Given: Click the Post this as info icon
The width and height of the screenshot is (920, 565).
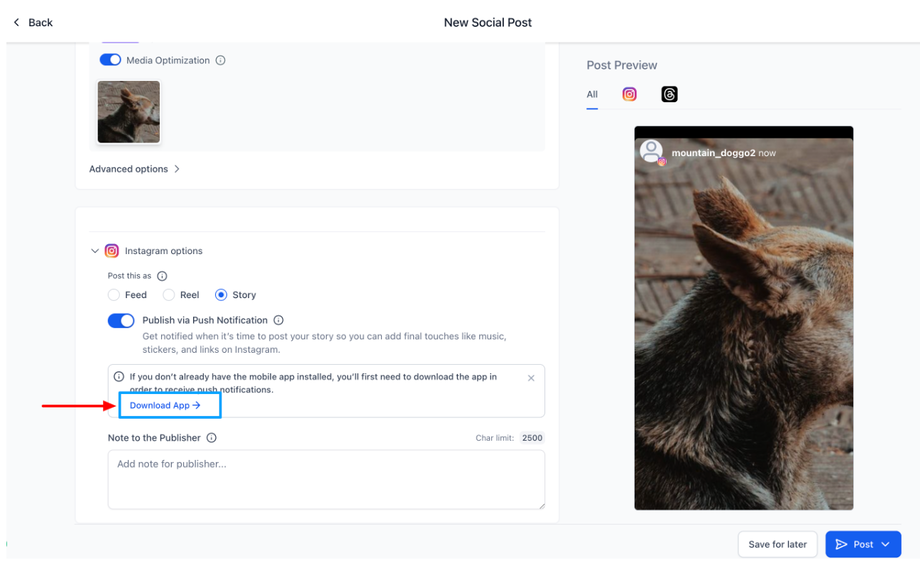Looking at the screenshot, I should 162,276.
